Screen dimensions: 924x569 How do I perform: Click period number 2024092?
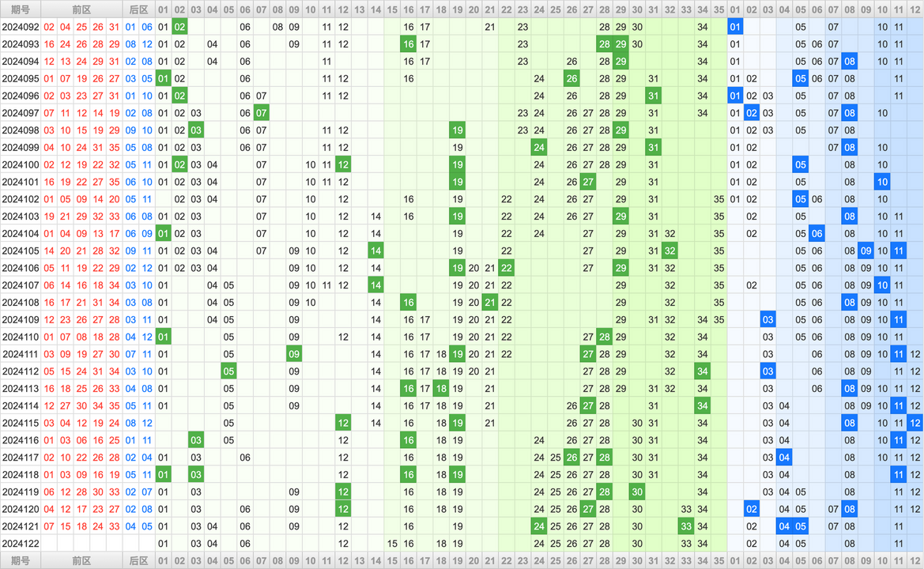(21, 27)
